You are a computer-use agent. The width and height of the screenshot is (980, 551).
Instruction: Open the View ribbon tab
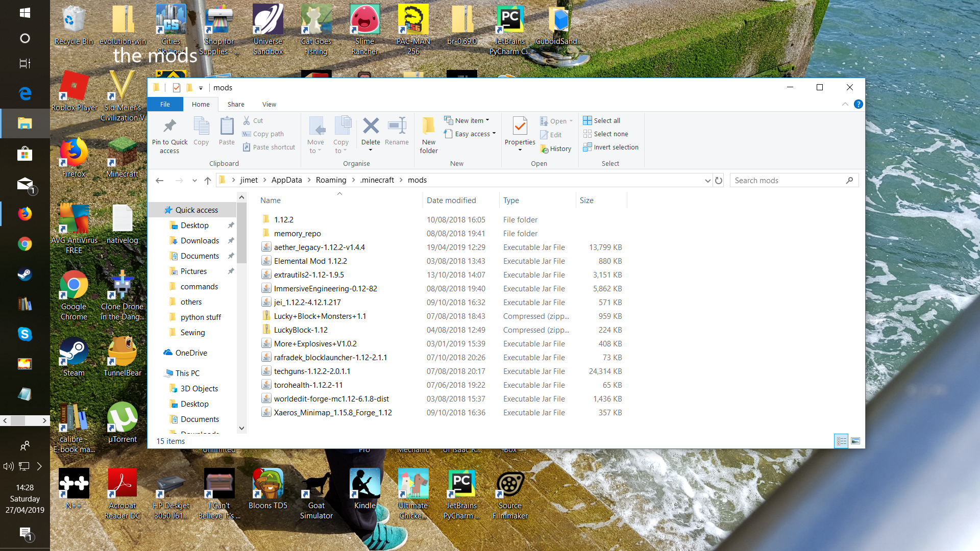[269, 104]
